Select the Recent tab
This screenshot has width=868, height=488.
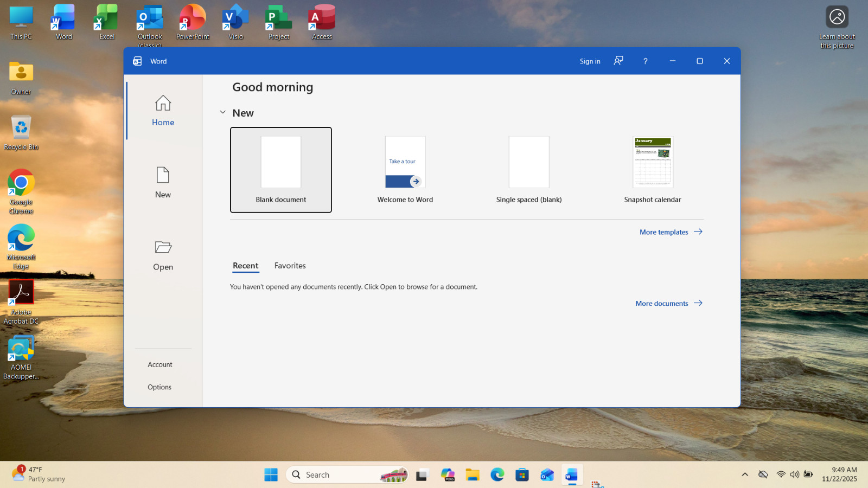245,266
